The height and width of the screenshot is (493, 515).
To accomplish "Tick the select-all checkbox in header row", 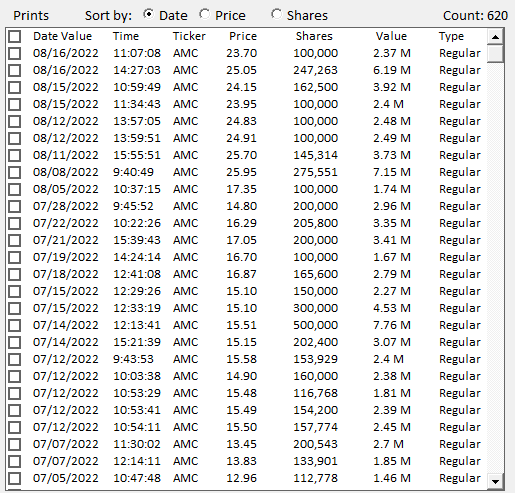I will (15, 36).
